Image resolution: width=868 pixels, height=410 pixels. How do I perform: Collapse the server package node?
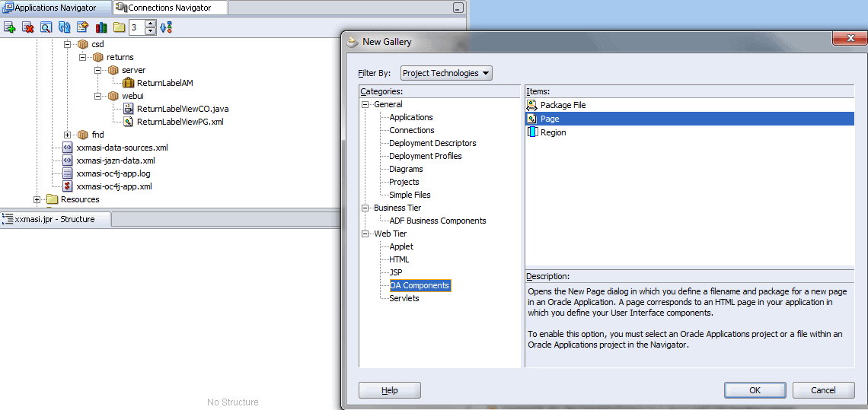(98, 70)
